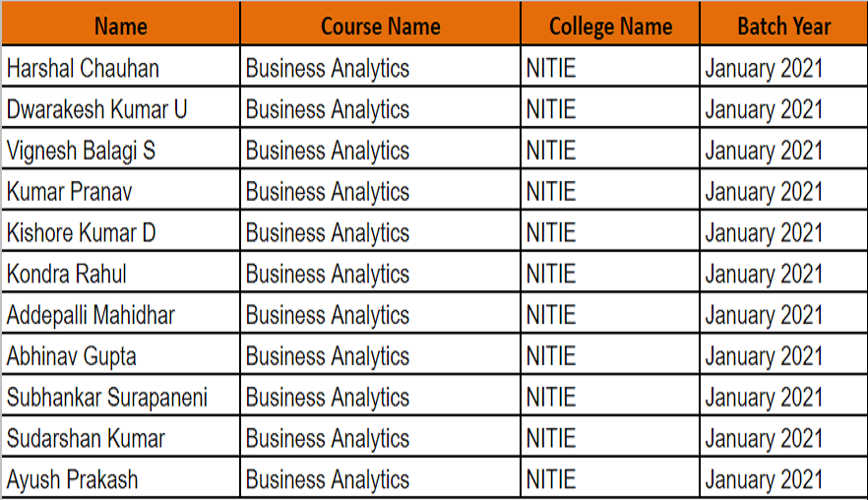The image size is (868, 500).
Task: Select the Dwarakesh Kumar U cell
Action: [96, 109]
